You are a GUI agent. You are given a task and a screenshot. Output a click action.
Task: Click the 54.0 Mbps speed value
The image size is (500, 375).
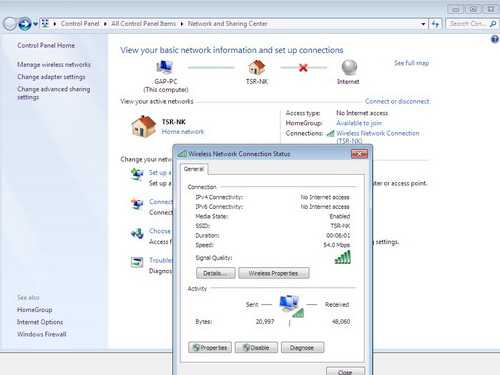[x=337, y=245]
